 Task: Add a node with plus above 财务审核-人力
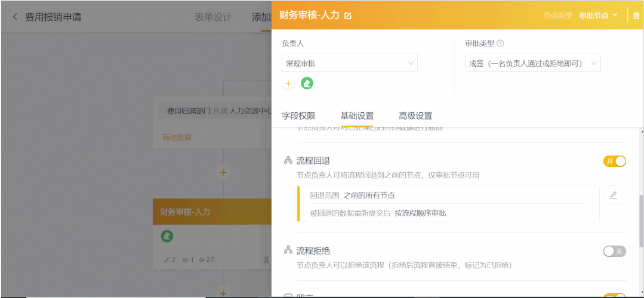[x=223, y=173]
